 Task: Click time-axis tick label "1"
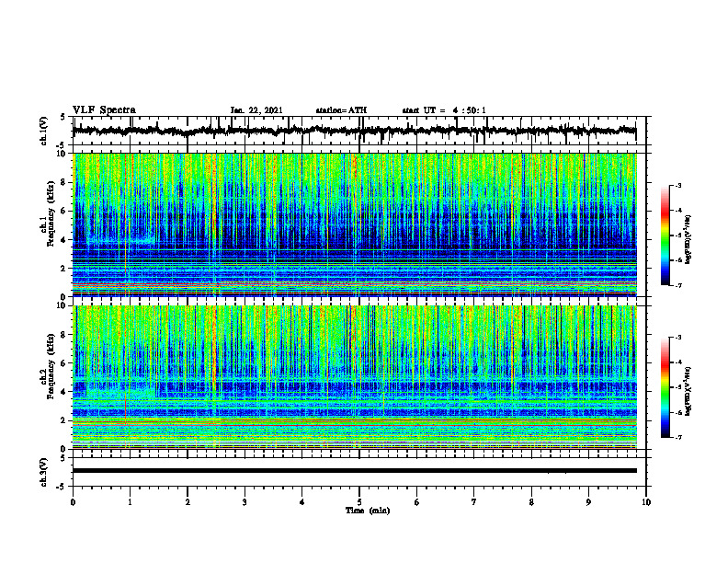[x=130, y=502]
